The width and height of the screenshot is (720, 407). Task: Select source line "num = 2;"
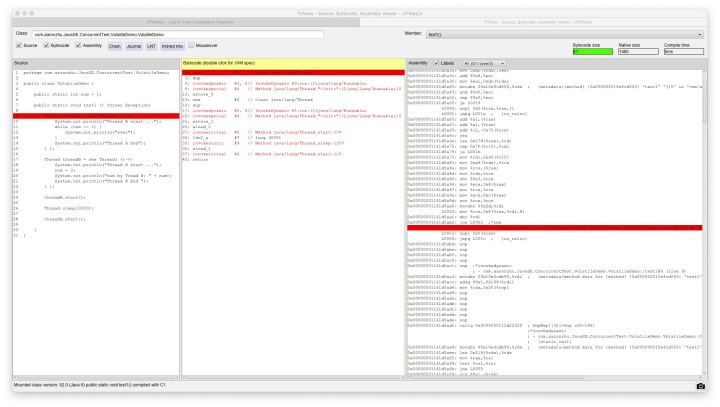[x=96, y=170]
